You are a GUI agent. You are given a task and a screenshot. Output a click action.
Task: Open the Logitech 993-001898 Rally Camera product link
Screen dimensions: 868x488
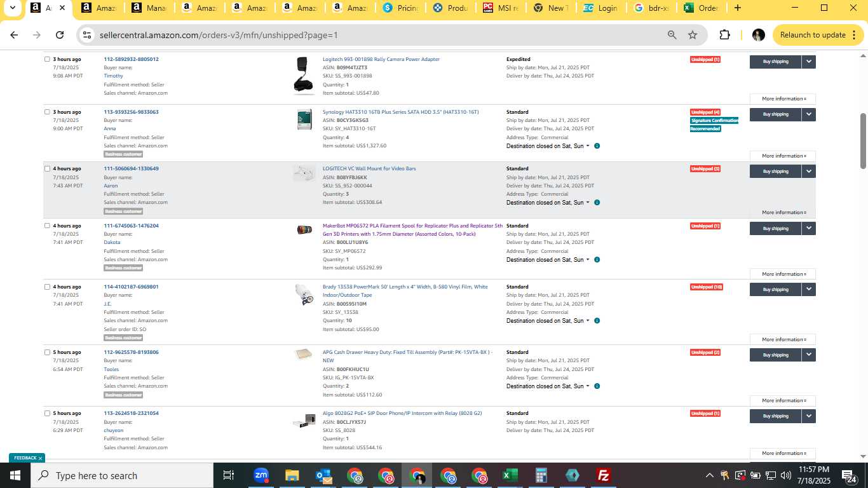pos(381,59)
